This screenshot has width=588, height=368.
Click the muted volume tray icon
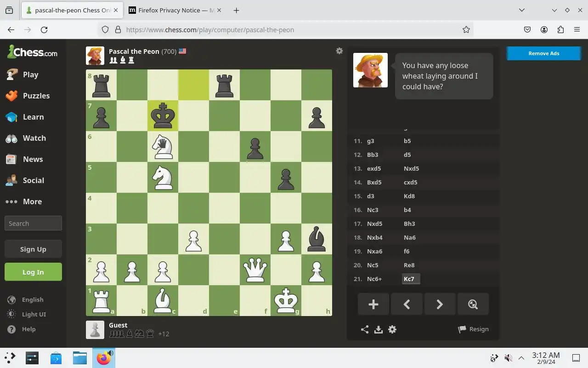tap(508, 358)
